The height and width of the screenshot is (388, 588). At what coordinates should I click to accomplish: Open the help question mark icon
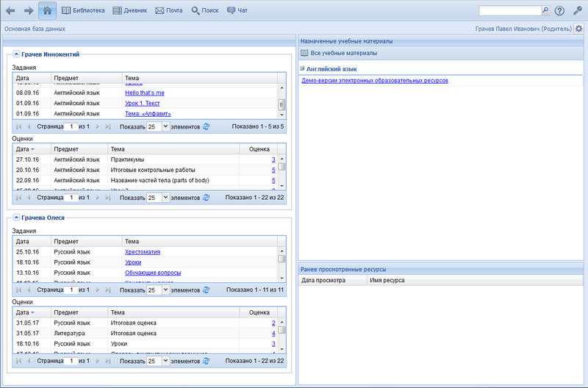pos(559,11)
